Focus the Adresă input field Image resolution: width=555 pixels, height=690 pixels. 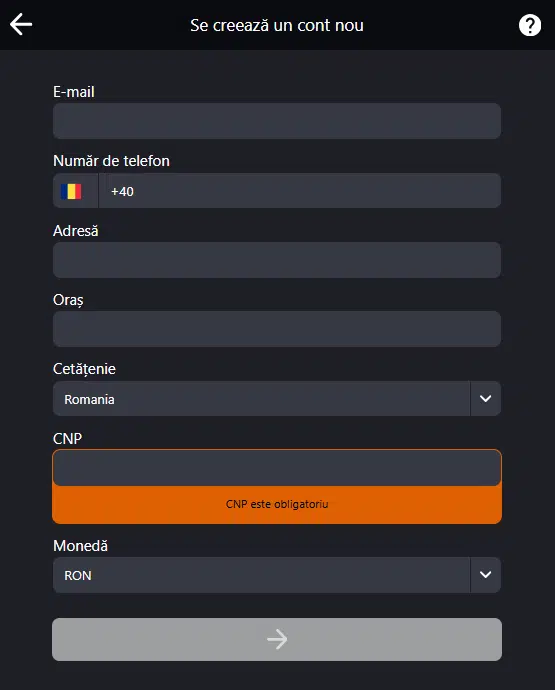point(277,260)
